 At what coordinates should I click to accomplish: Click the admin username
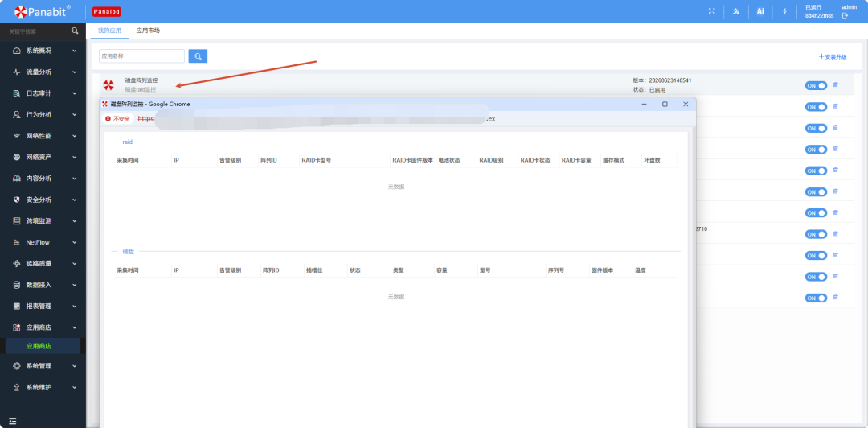click(850, 6)
